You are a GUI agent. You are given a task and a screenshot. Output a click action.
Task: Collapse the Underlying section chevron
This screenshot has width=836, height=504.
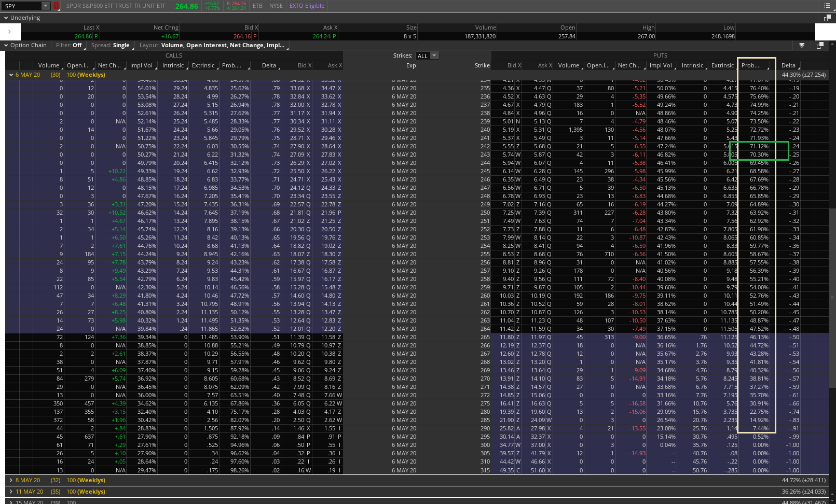coord(5,17)
